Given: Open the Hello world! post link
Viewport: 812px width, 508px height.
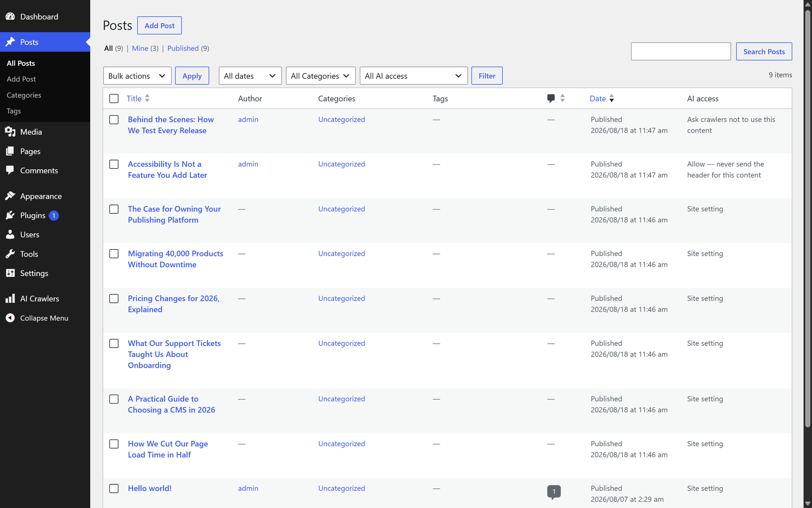Looking at the screenshot, I should [150, 488].
